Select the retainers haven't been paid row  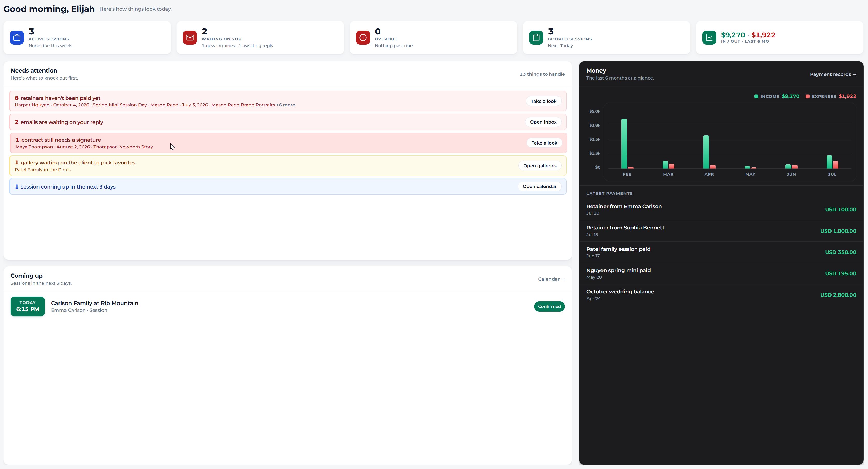point(288,101)
